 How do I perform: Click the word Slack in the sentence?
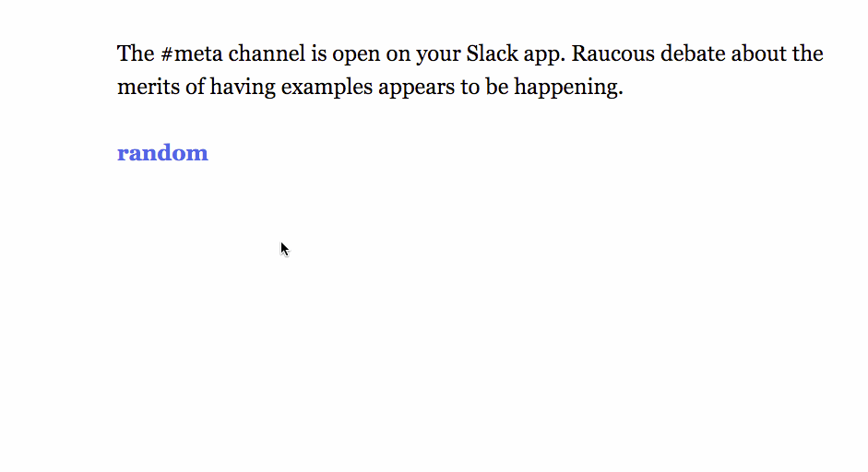click(492, 53)
